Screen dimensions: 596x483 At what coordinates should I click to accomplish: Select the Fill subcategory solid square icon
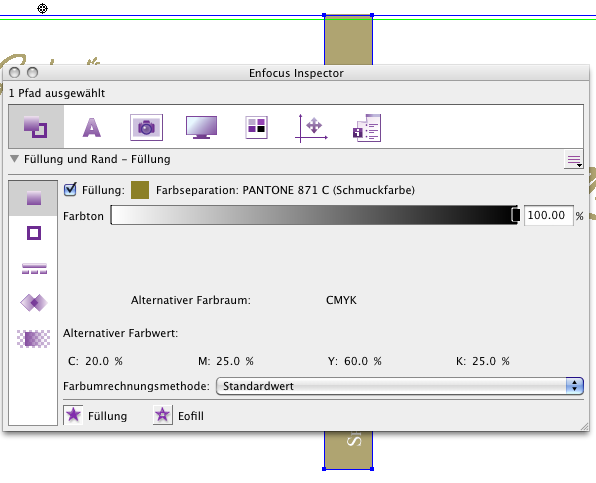tap(34, 198)
